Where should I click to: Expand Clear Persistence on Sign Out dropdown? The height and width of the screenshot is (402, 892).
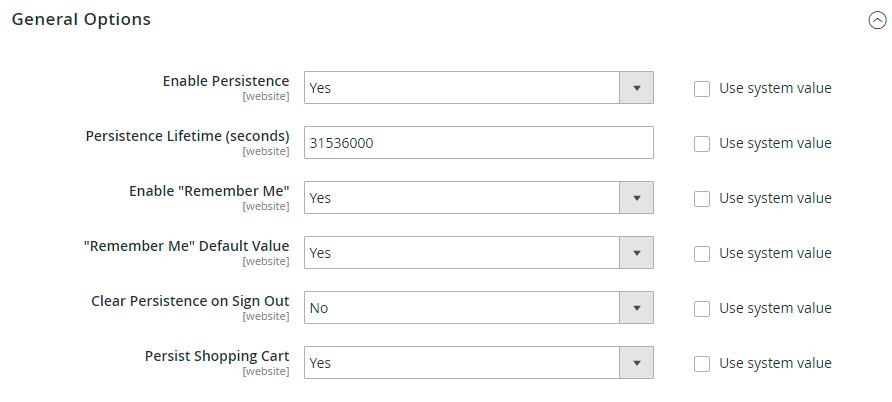(478, 308)
